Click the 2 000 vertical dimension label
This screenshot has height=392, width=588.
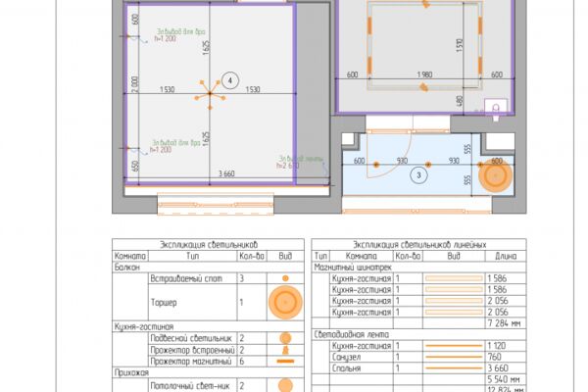coord(135,84)
